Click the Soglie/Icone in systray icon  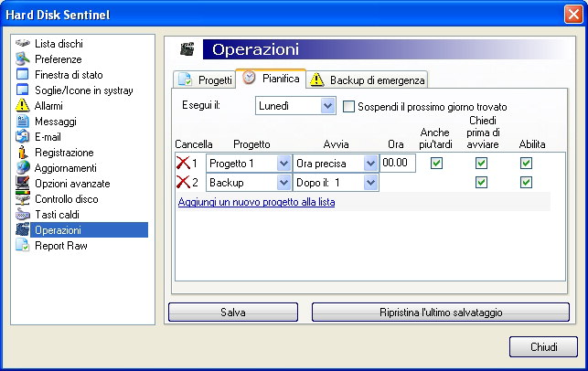point(23,90)
